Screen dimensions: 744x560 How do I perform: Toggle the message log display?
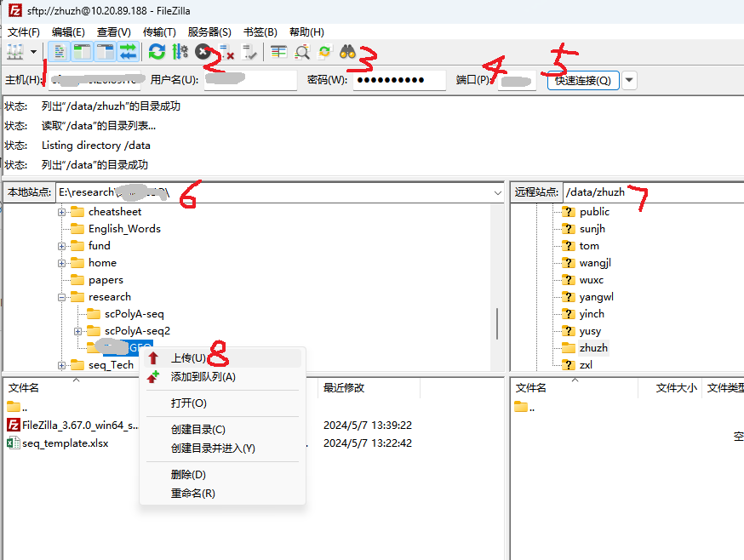coord(60,52)
